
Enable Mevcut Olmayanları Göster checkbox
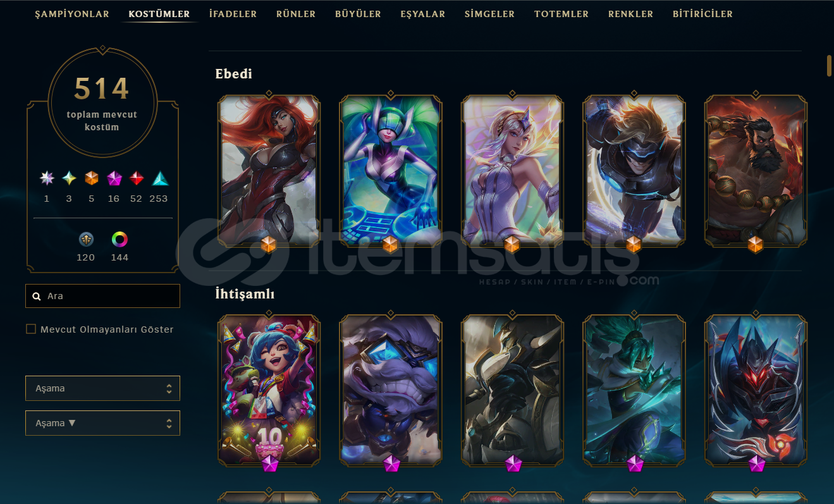(31, 329)
